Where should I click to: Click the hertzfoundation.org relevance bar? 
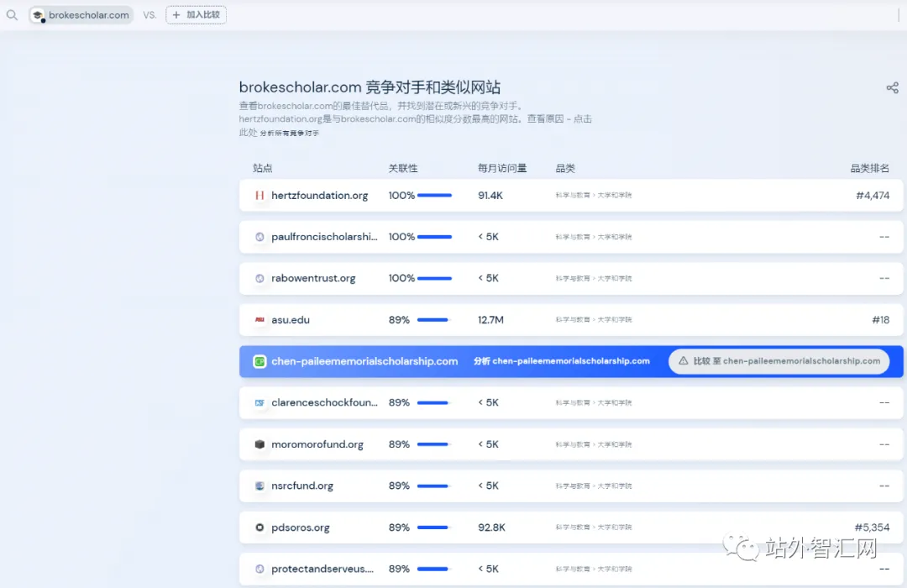(434, 196)
